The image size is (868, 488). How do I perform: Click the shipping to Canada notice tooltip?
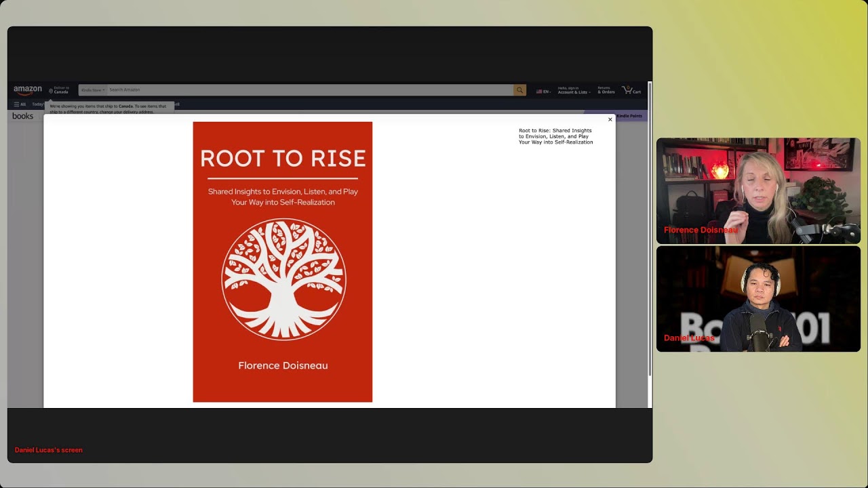(110, 108)
